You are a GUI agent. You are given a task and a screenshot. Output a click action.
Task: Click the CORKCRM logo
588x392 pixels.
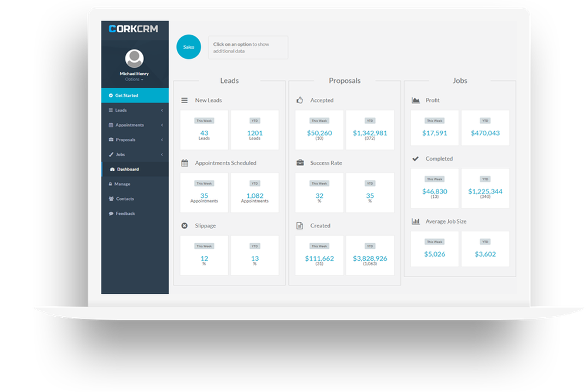point(134,28)
